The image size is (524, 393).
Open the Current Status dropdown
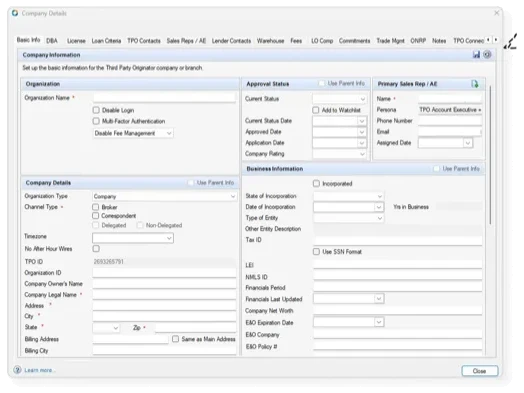click(x=340, y=99)
